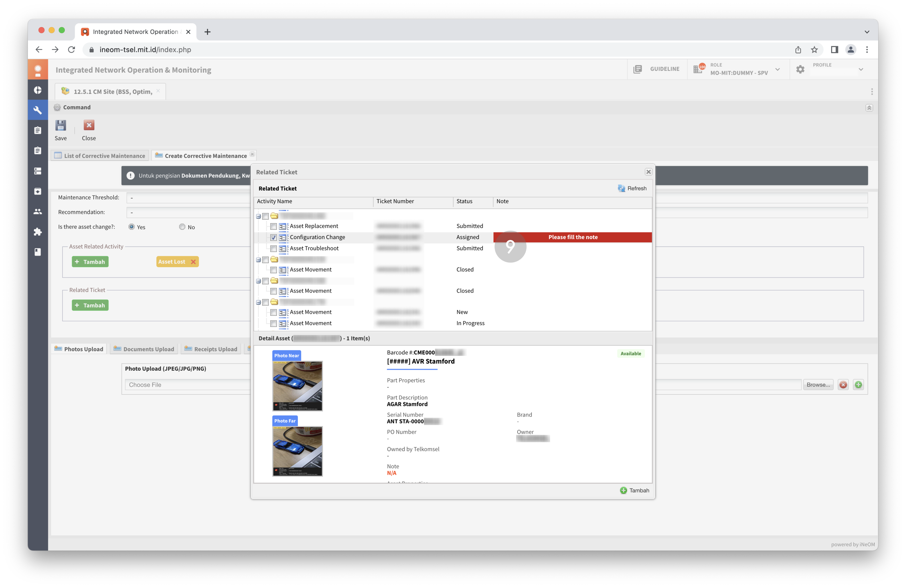Click the archive box sidebar icon
The height and width of the screenshot is (588, 902).
click(37, 191)
